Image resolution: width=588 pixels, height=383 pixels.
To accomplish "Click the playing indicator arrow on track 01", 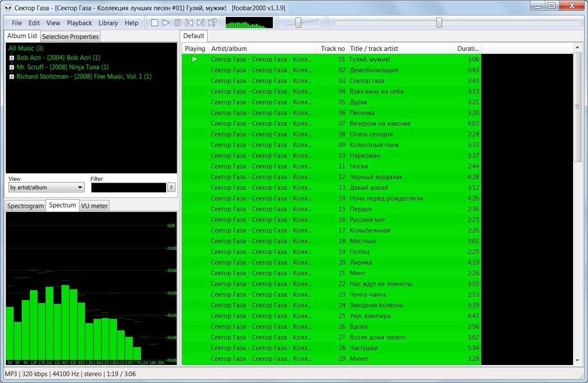I will pyautogui.click(x=195, y=59).
